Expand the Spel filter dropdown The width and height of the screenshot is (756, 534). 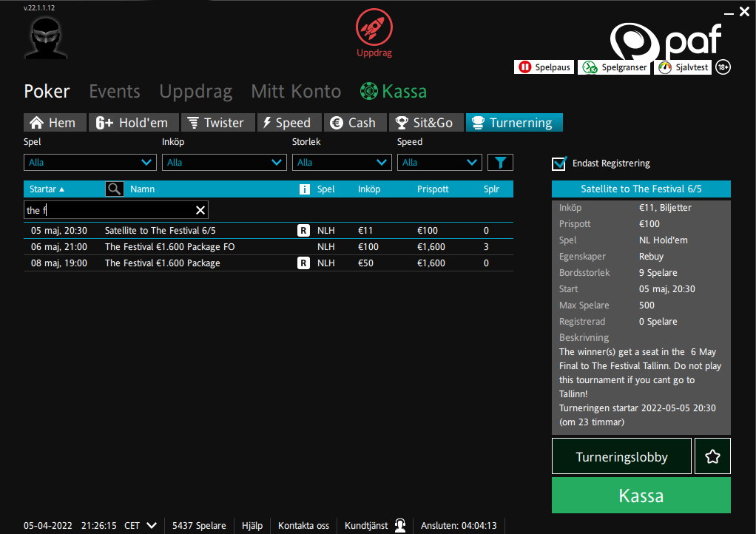tap(90, 163)
